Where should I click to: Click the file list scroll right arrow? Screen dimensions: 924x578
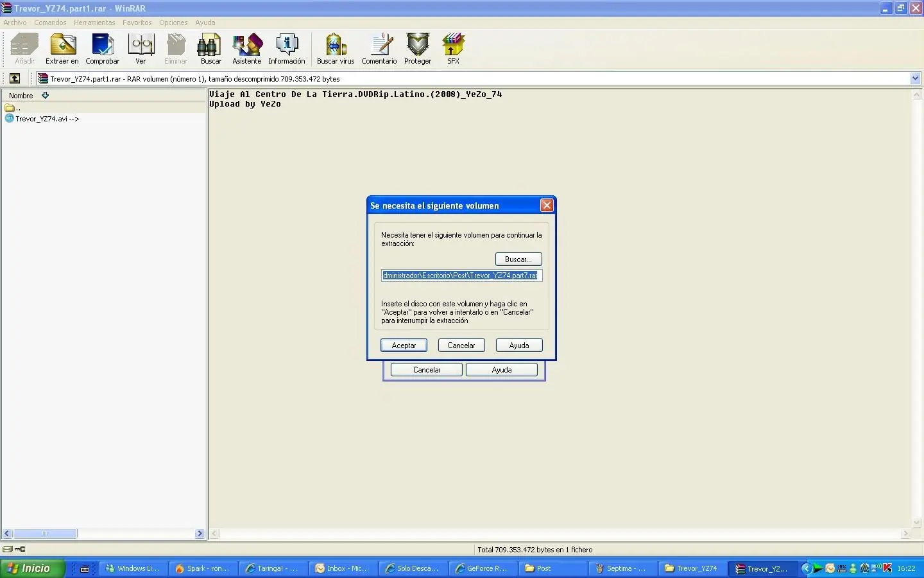click(200, 534)
